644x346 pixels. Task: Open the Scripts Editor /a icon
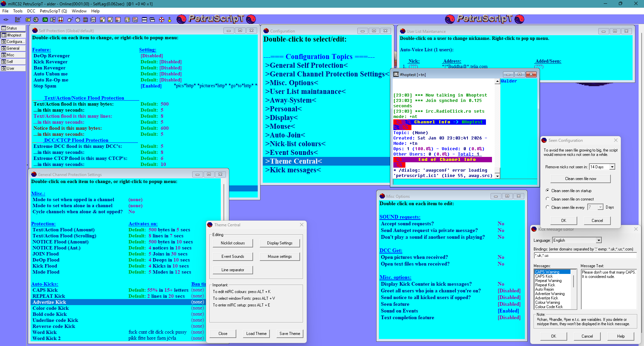point(45,20)
